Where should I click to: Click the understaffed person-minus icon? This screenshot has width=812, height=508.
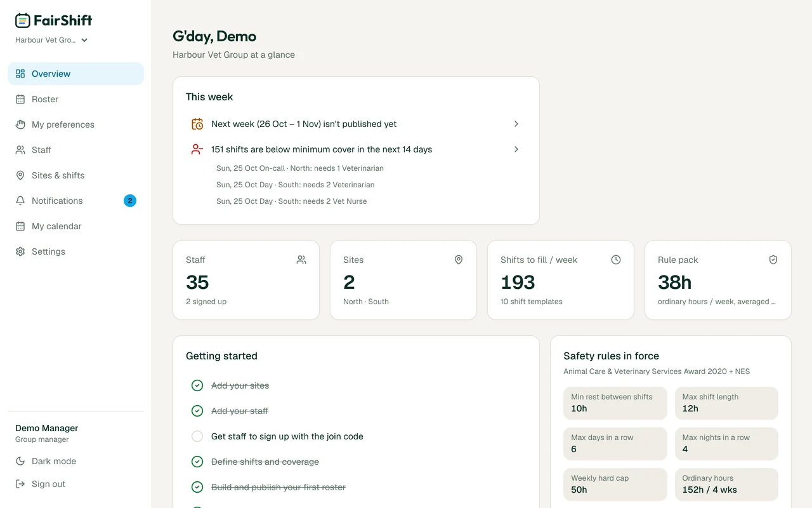coord(197,149)
